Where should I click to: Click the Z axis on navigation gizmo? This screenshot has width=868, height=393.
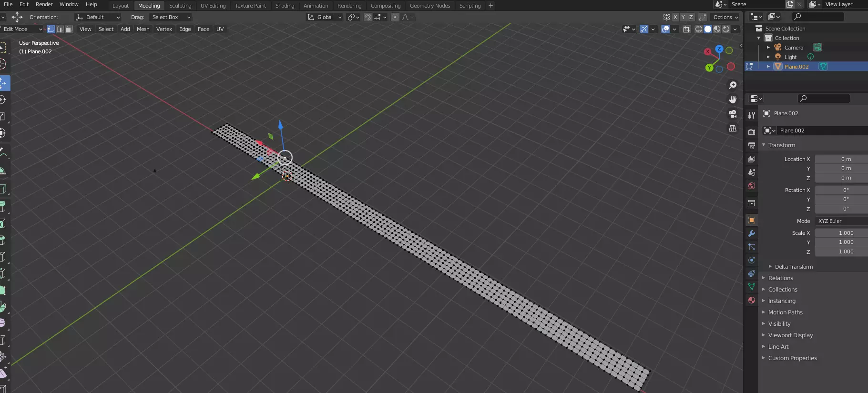pos(719,49)
